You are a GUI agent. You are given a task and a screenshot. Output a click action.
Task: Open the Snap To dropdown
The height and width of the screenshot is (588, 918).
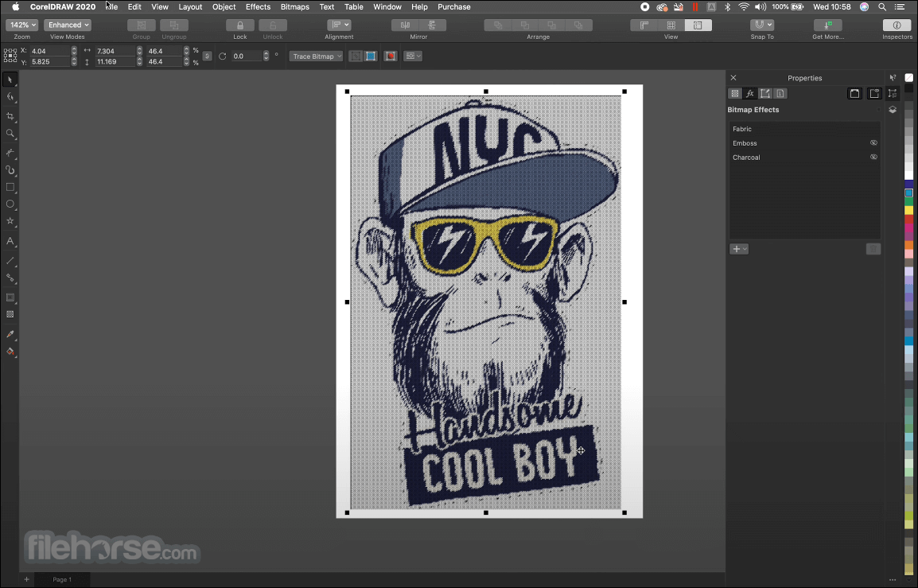coord(762,25)
